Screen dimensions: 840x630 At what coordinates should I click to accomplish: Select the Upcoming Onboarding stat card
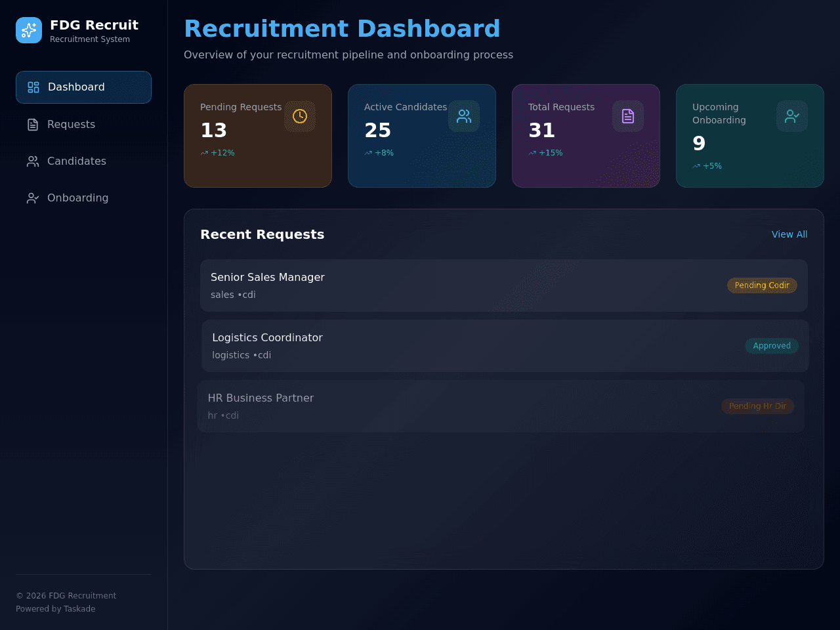tap(750, 136)
